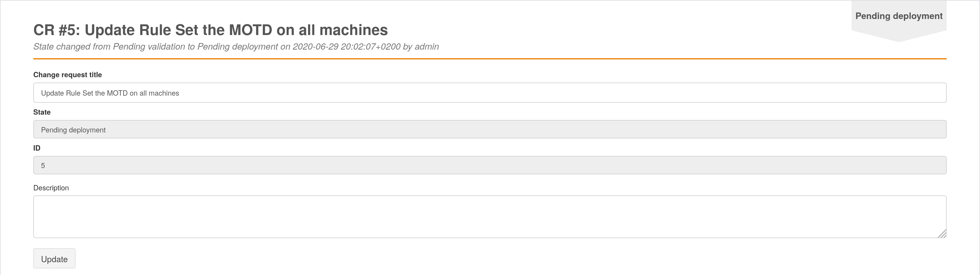The height and width of the screenshot is (275, 980).
Task: Click the Description textarea resize handle
Action: [x=942, y=234]
